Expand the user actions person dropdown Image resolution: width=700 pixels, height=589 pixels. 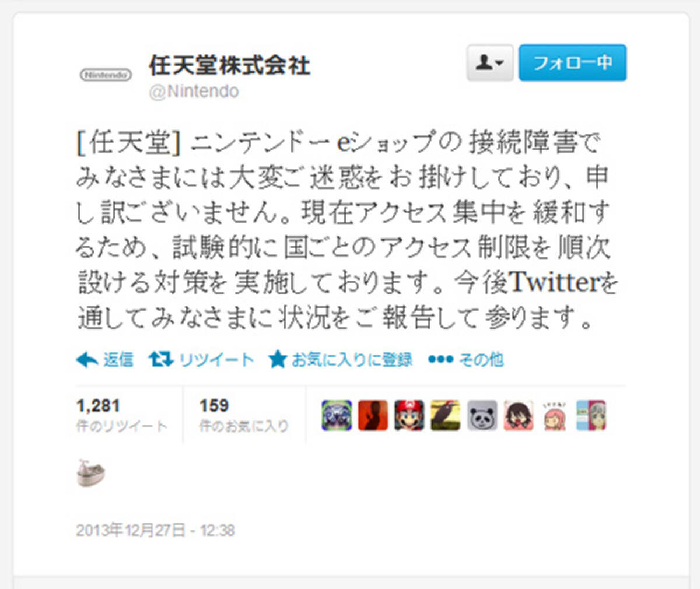pos(490,62)
